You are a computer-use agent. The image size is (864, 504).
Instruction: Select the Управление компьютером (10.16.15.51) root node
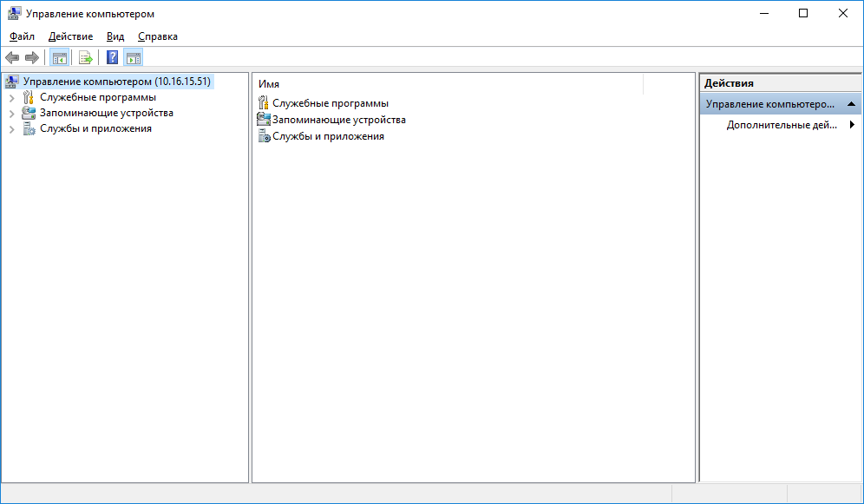(117, 82)
